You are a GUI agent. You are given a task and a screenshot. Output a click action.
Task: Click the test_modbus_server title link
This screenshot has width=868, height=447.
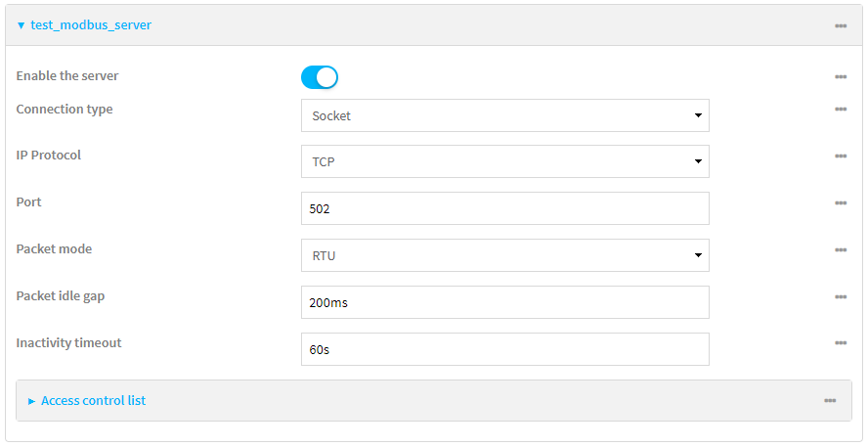coord(91,25)
